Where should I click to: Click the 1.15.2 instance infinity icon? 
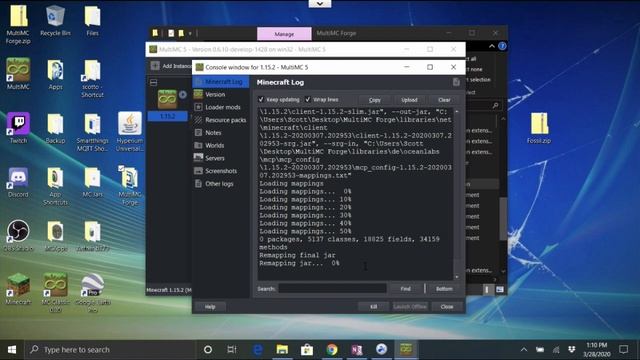pyautogui.click(x=167, y=99)
